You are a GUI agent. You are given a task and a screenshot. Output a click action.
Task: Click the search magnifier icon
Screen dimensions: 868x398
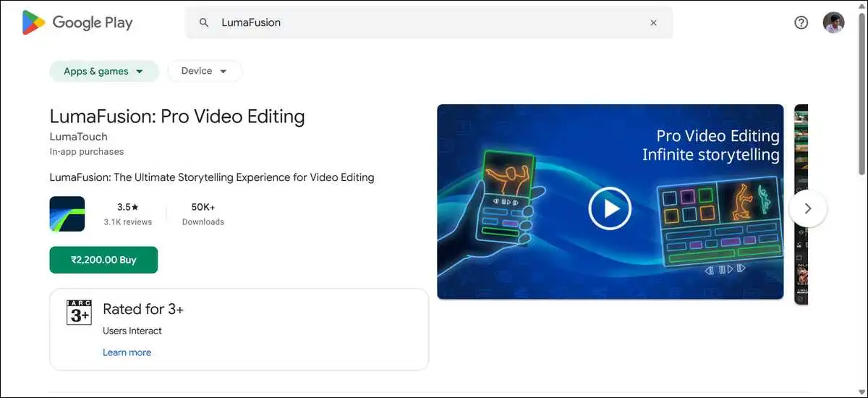pyautogui.click(x=204, y=22)
